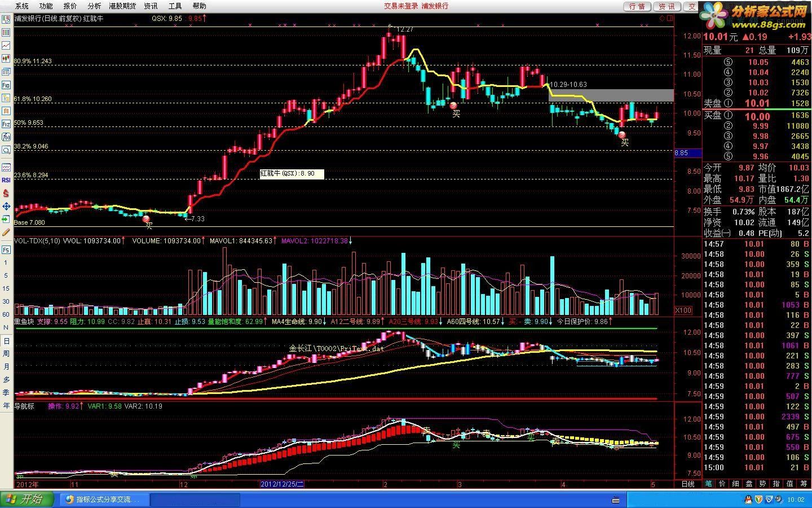Click the candlestick chart sidebar icon
The width and height of the screenshot is (812, 508).
6,58
